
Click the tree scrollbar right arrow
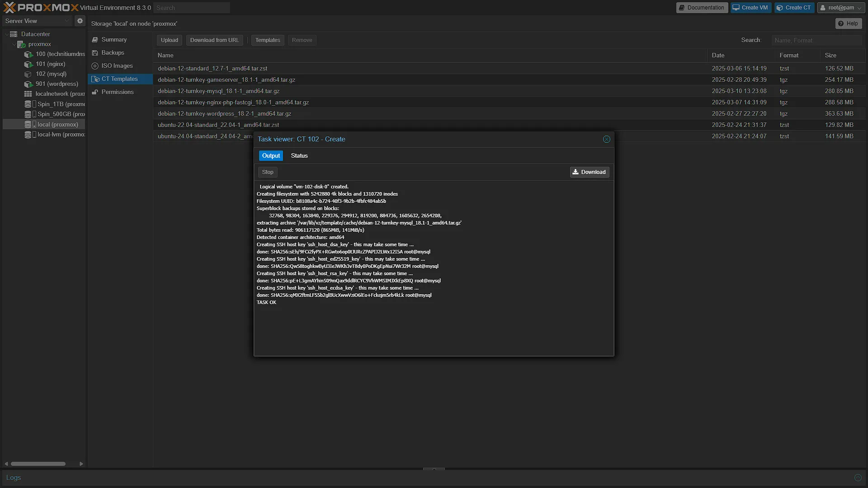point(81,464)
